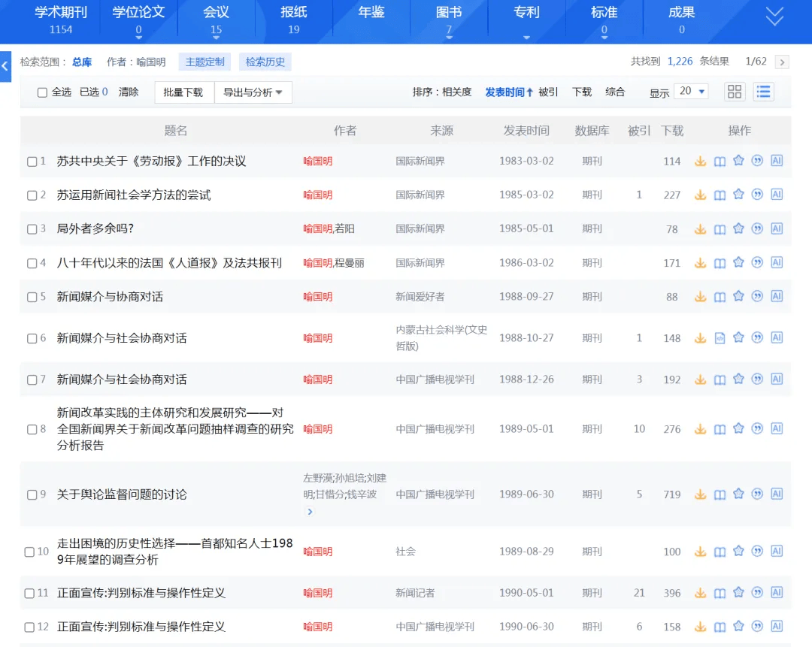Toggle the 发表时间 sort order
Screen dimensions: 812x647
(508, 92)
